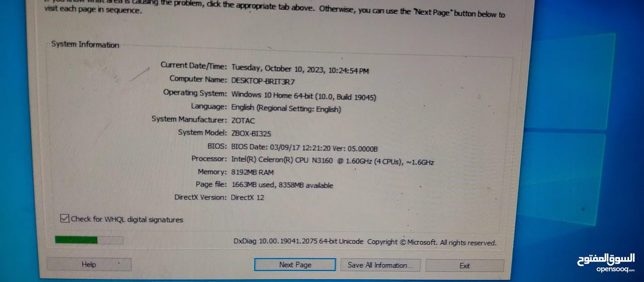Click the 8192MB RAM value
This screenshot has width=644, height=282.
pos(252,172)
